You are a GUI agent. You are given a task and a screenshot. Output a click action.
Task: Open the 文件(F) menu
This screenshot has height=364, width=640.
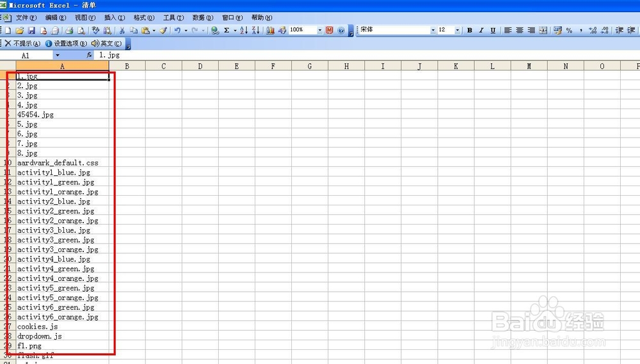(x=26, y=17)
